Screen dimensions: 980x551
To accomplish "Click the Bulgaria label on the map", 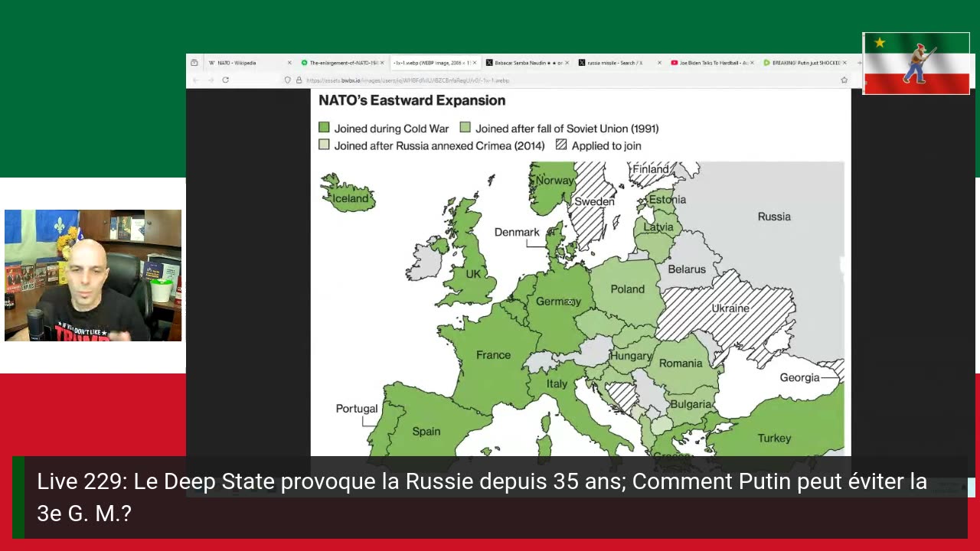I will point(691,404).
